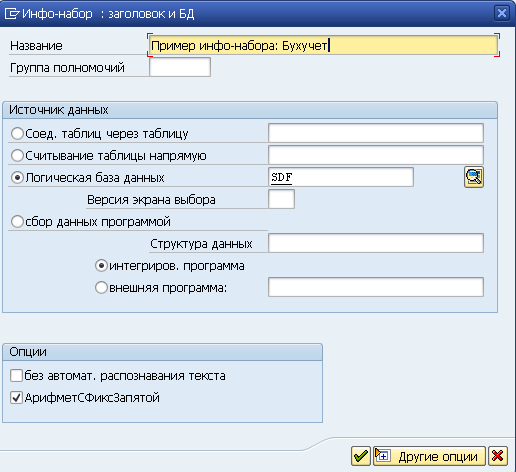Click the Версия экрана выбора field

click(x=281, y=199)
